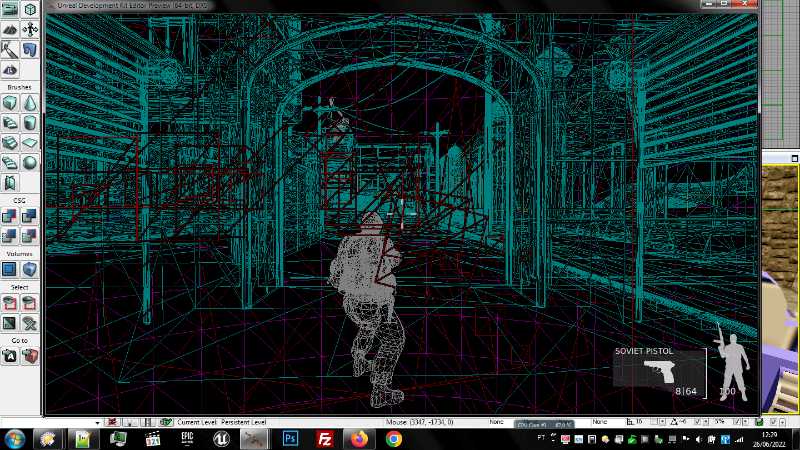
Task: Open FileZilla from taskbar
Action: (x=325, y=439)
